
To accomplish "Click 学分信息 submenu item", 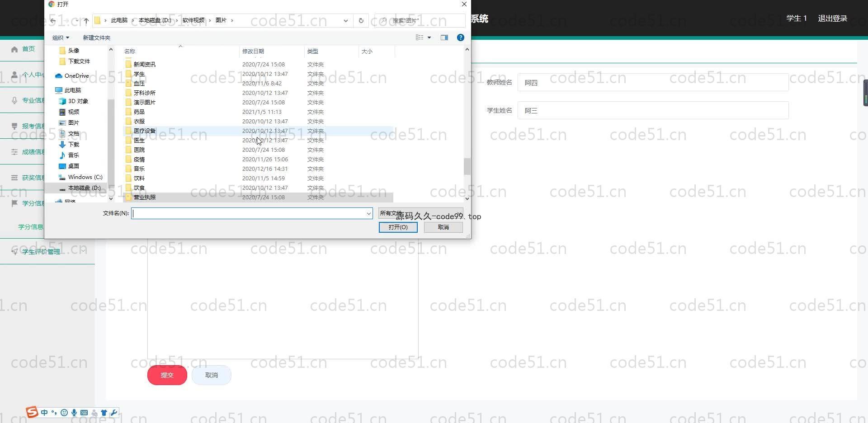I will coord(31,227).
